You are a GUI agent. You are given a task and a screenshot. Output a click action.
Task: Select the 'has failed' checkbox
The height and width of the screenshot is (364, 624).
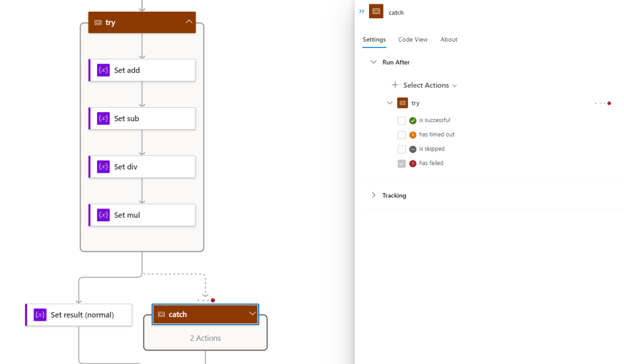click(401, 163)
